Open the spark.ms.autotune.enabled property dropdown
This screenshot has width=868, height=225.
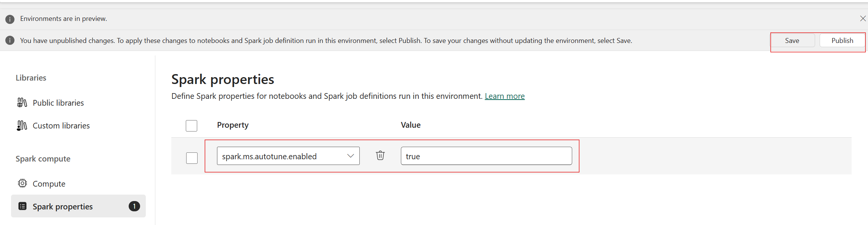(288, 156)
